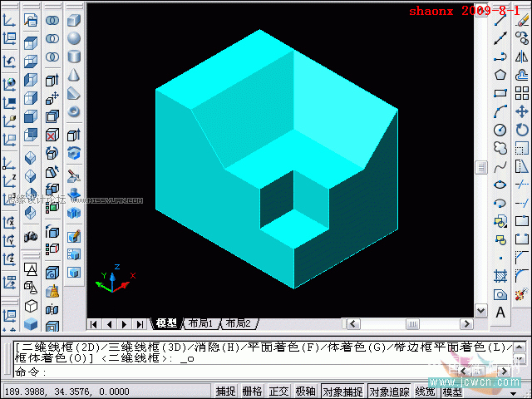Select the Torus solid tool
This screenshot has height=399, width=532.
pyautogui.click(x=74, y=111)
